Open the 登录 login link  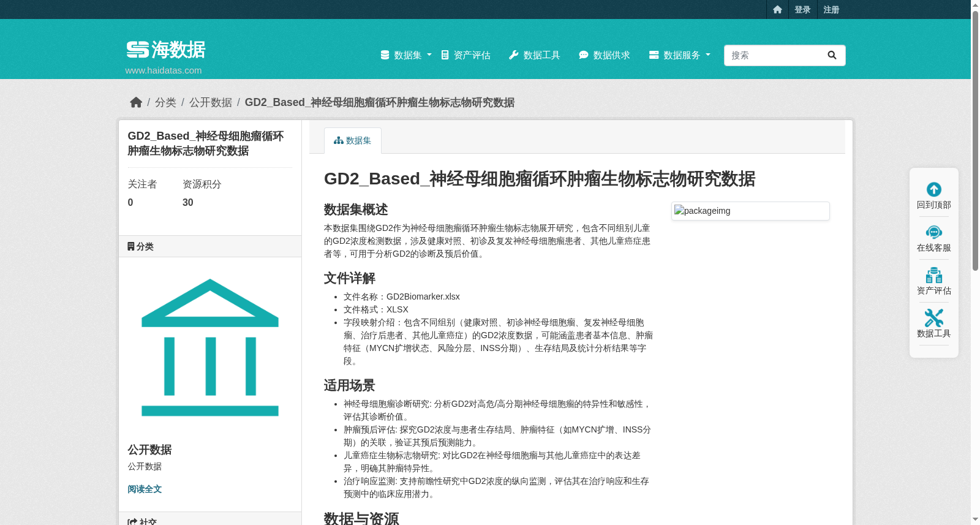(x=802, y=10)
